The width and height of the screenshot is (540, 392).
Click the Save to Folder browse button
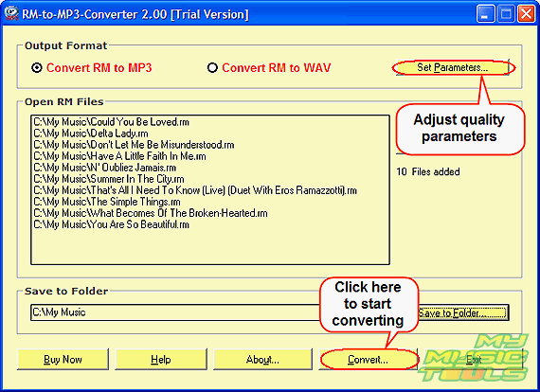(x=463, y=312)
